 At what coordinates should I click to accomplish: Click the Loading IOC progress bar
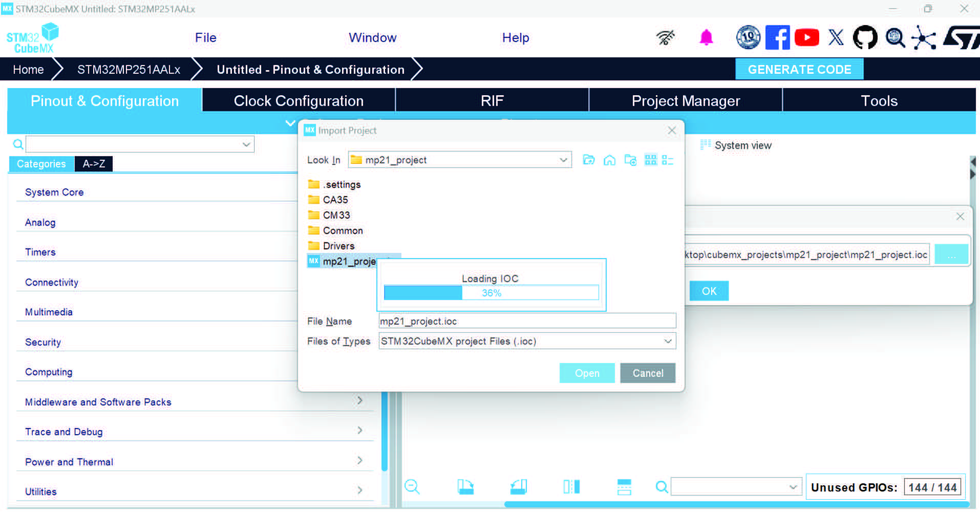coord(491,293)
